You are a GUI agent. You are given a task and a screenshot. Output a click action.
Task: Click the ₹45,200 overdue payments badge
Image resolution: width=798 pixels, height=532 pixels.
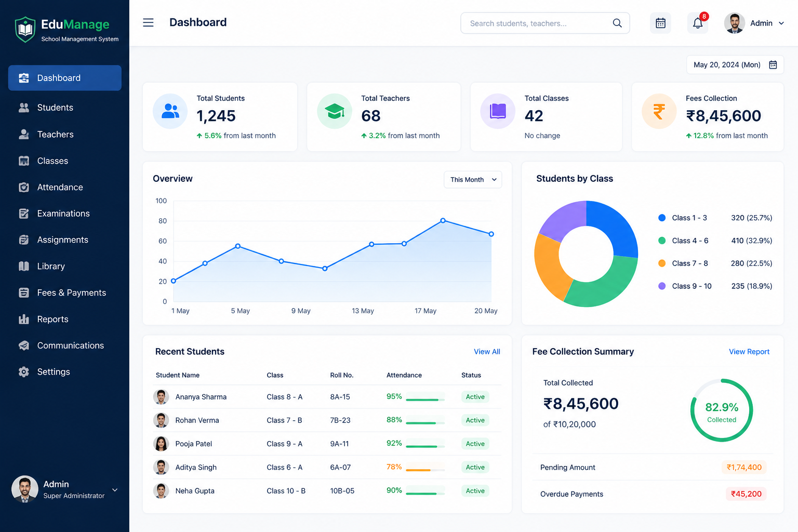(746, 494)
